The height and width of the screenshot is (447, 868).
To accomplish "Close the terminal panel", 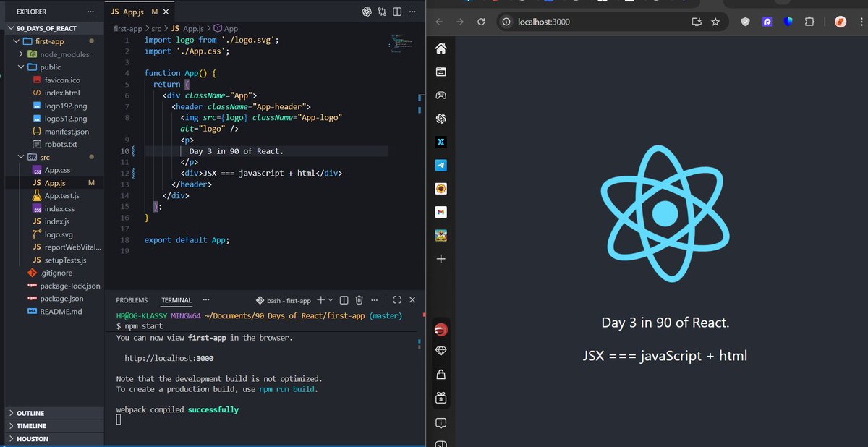I will [x=412, y=300].
